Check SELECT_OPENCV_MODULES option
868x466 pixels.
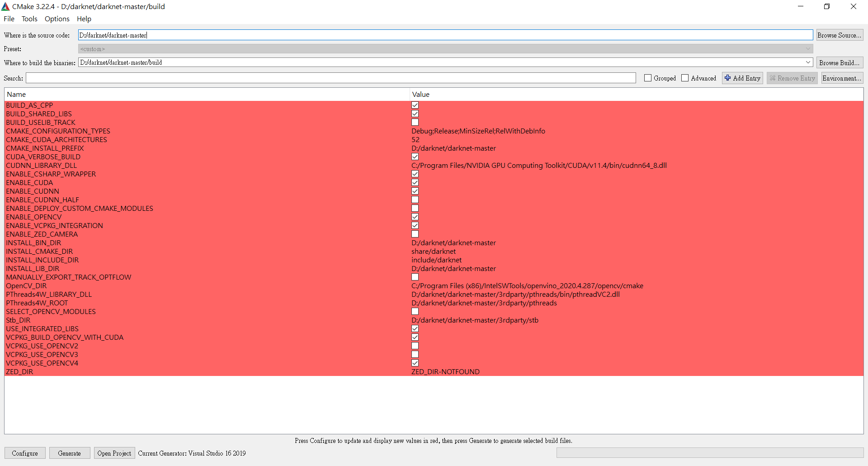[x=415, y=311]
